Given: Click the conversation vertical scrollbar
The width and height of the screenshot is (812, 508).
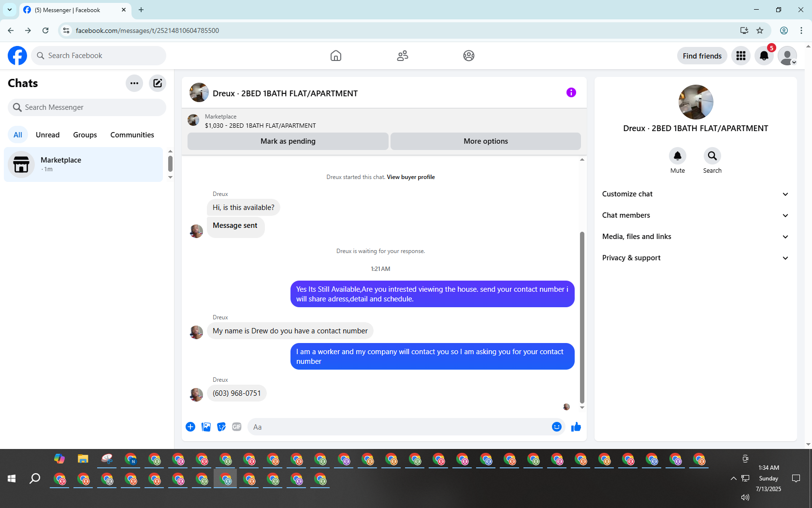Looking at the screenshot, I should [582, 317].
